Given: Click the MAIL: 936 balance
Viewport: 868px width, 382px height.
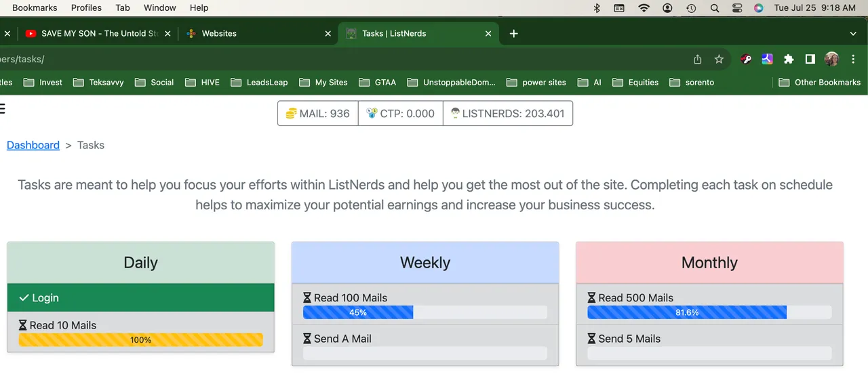Looking at the screenshot, I should [318, 113].
